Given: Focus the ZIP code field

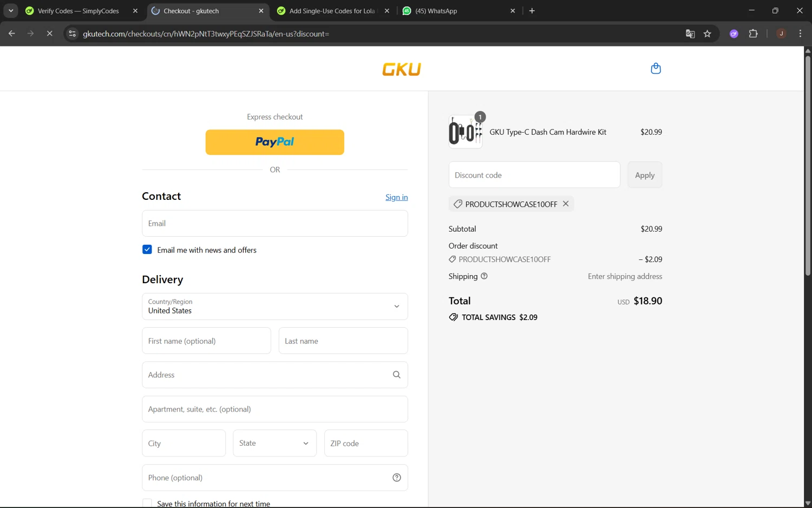Looking at the screenshot, I should pyautogui.click(x=366, y=443).
